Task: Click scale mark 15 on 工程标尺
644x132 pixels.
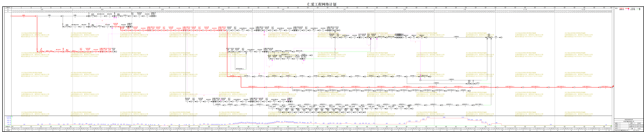Action: tap(41, 8)
